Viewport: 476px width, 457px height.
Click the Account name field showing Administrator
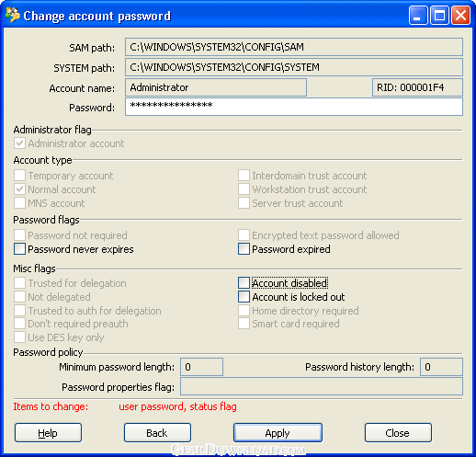[x=216, y=87]
